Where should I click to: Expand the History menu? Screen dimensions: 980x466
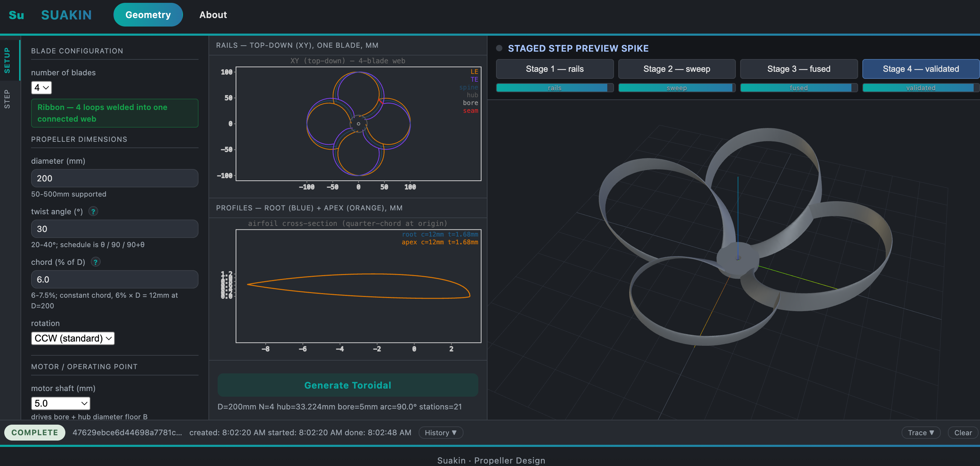[441, 432]
